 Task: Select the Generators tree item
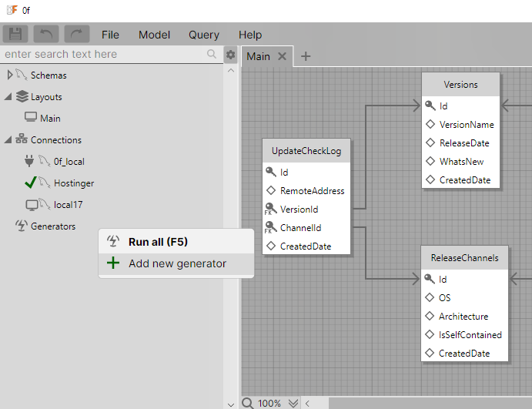(53, 226)
